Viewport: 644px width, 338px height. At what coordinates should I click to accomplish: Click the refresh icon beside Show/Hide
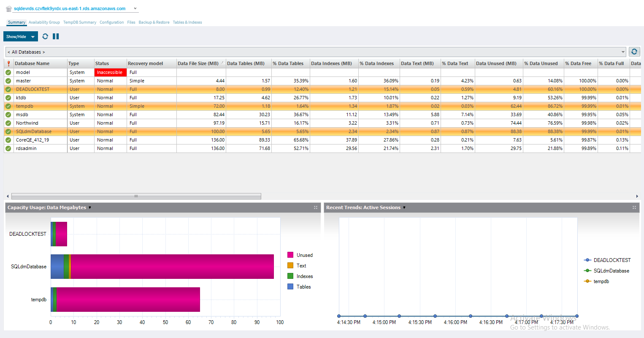pyautogui.click(x=45, y=36)
